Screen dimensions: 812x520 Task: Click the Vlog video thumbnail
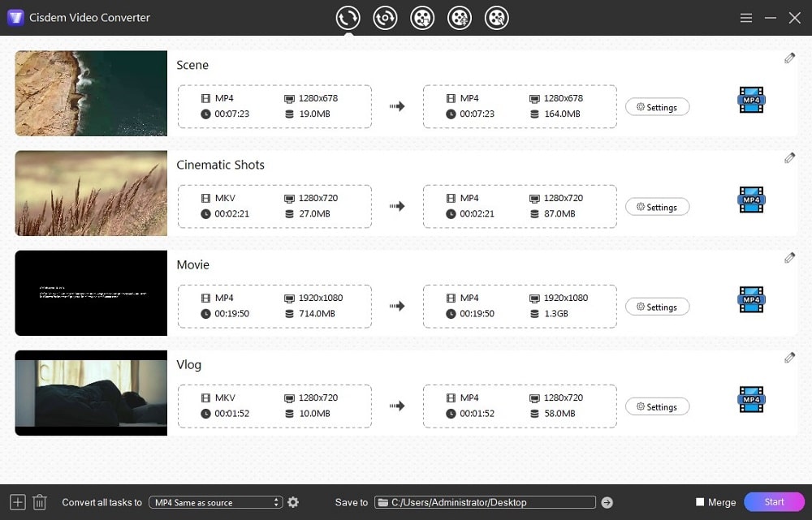[x=90, y=393]
